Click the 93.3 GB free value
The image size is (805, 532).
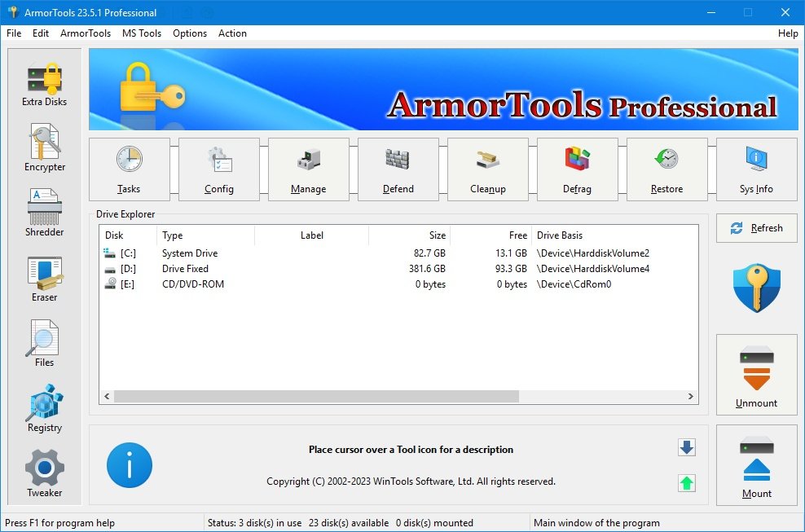coord(512,269)
